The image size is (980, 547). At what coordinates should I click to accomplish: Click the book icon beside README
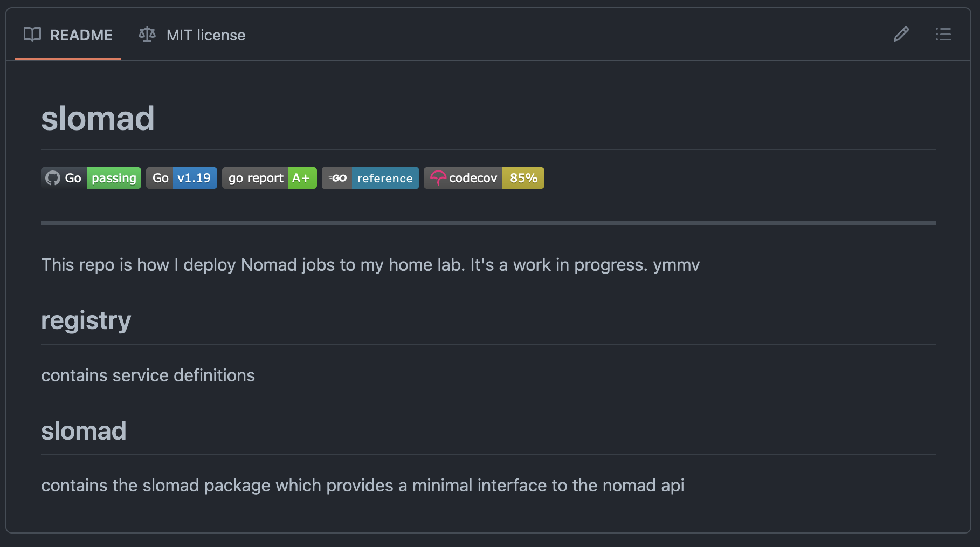pos(32,35)
